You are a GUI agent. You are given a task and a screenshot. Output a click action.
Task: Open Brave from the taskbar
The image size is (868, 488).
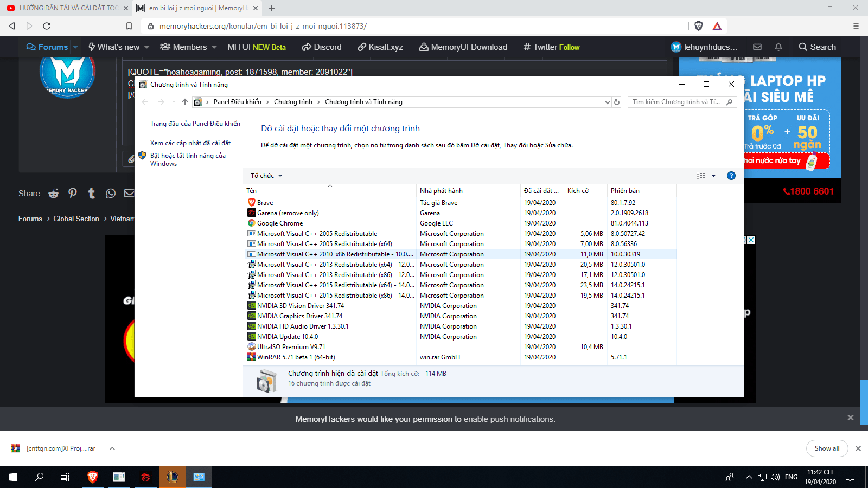tap(93, 477)
